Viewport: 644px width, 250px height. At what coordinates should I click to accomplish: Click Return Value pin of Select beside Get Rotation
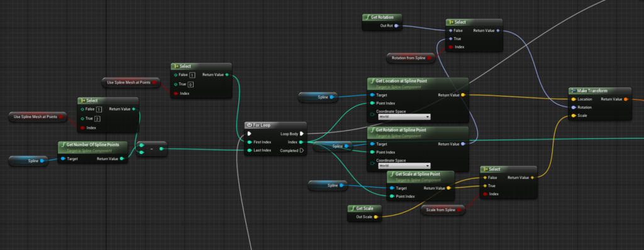[498, 30]
